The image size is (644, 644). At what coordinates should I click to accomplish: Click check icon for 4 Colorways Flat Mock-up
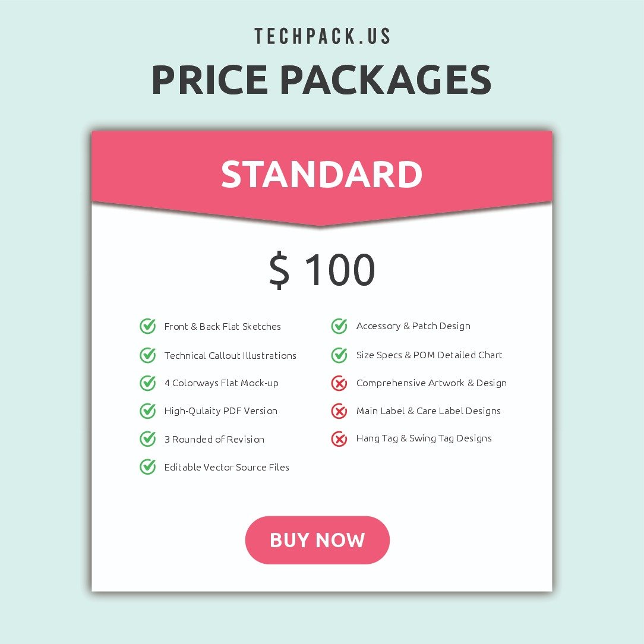pos(147,383)
